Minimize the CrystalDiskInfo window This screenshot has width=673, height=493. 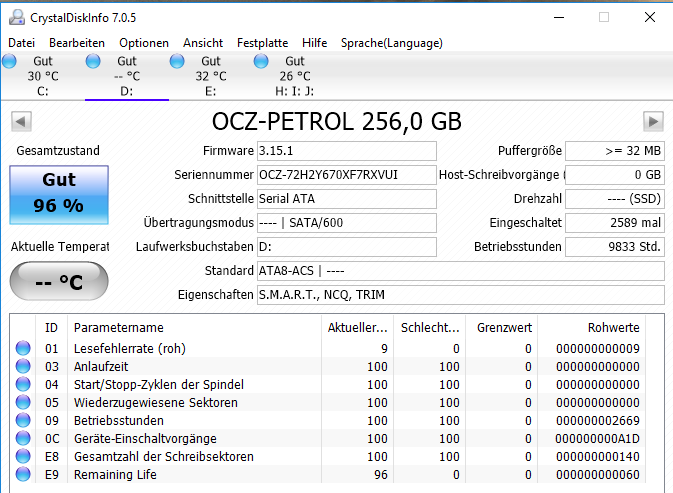tap(559, 17)
